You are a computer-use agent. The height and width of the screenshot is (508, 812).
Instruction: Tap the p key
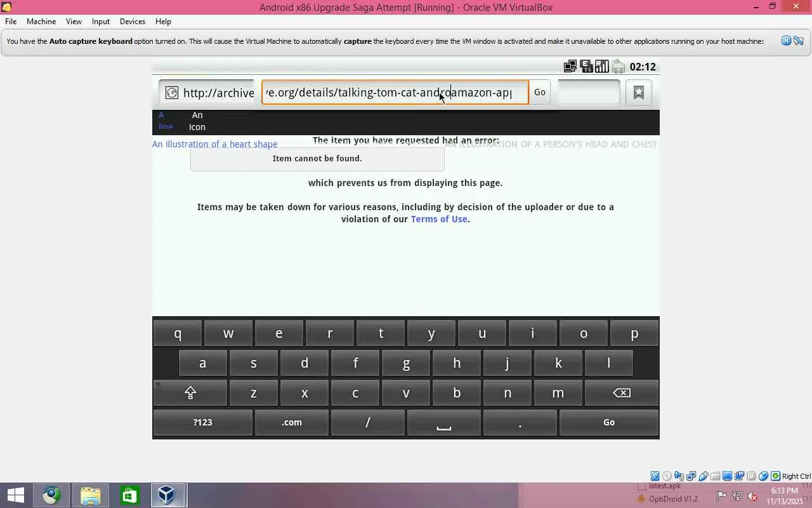pyautogui.click(x=634, y=333)
